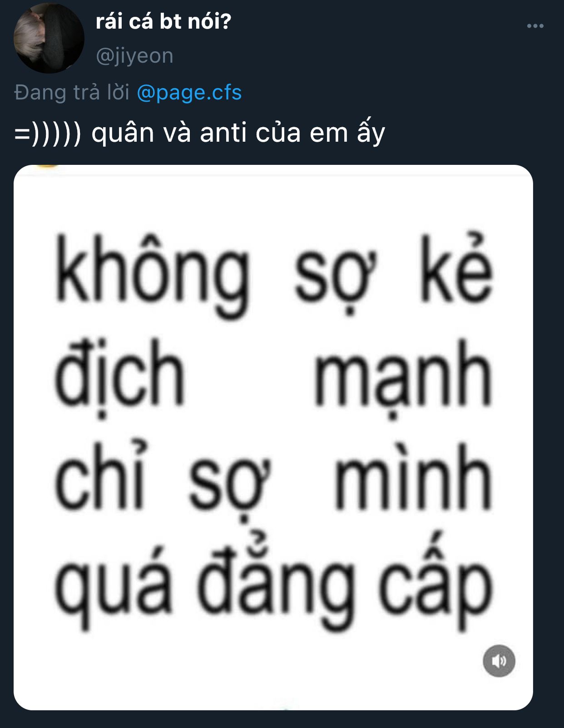The image size is (564, 728).
Task: Open the three-dot more options menu
Action: [x=535, y=26]
